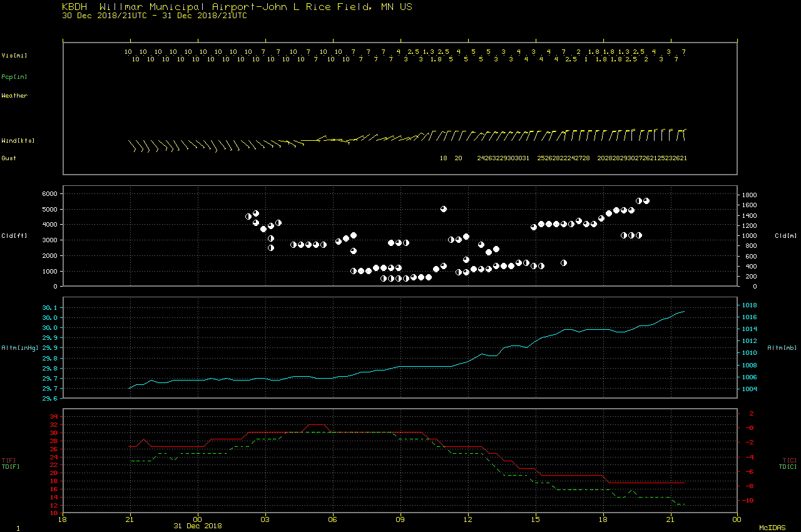
Task: Click the Vis[mi] row label
Action: point(14,56)
